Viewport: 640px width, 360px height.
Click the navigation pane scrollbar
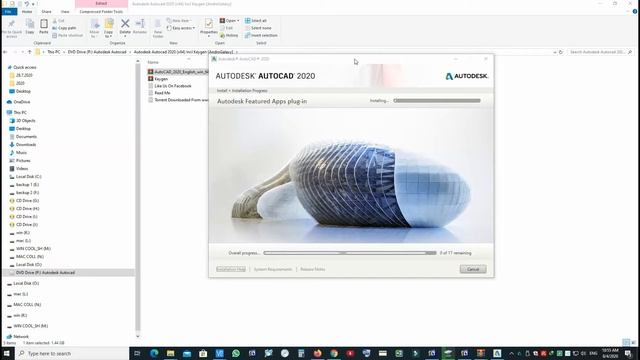[x=138, y=198]
